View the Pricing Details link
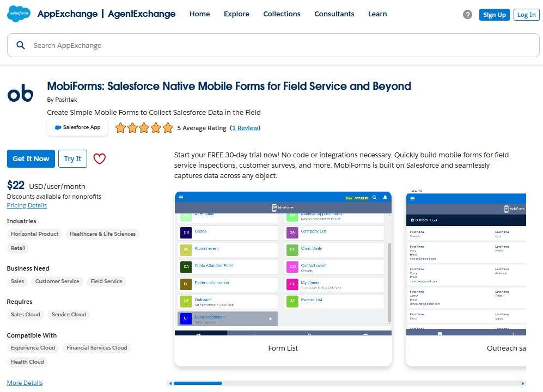This screenshot has width=543, height=392. pos(27,205)
